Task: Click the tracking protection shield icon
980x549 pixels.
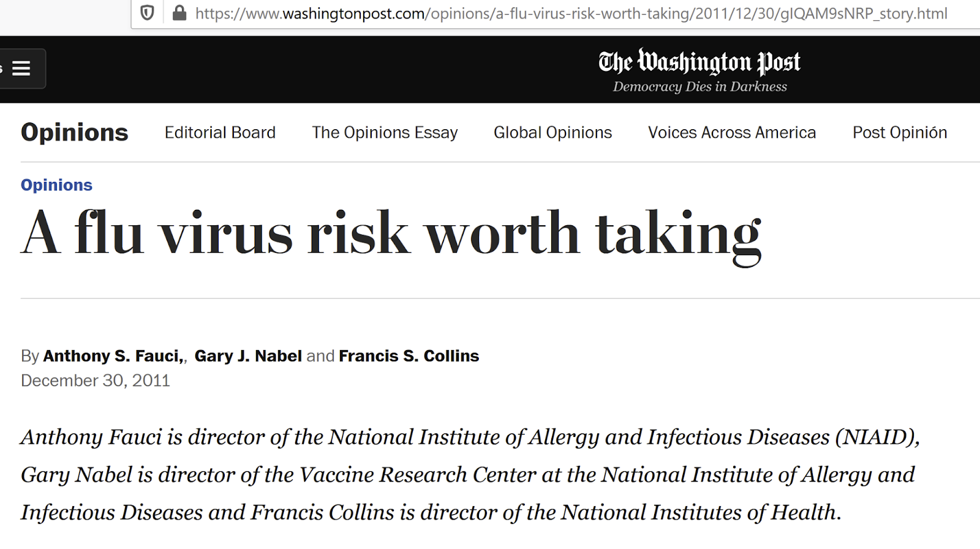Action: [x=147, y=13]
